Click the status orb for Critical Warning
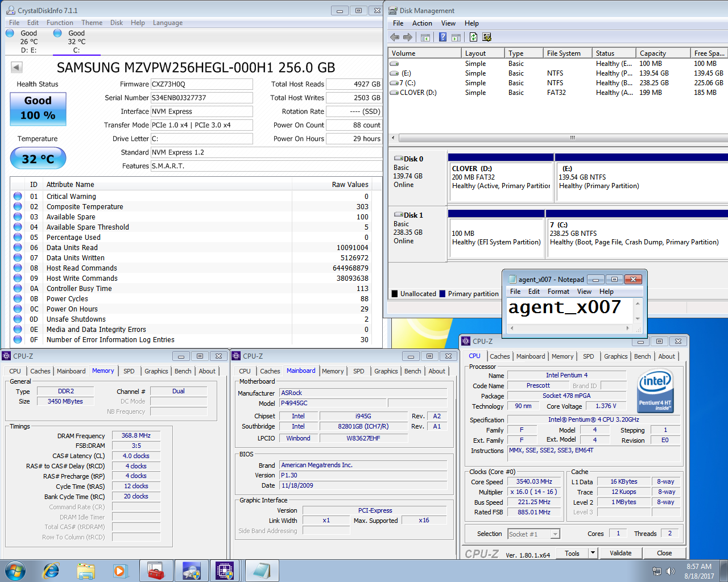 [x=18, y=197]
